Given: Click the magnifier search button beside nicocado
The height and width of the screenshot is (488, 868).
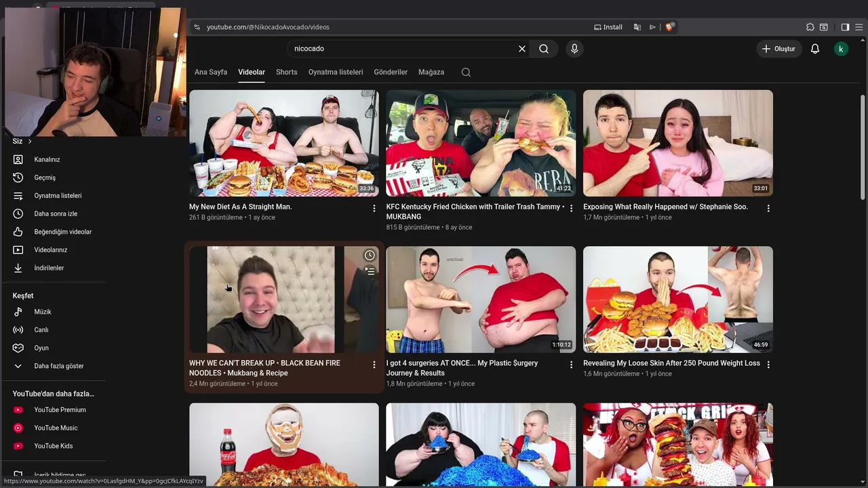Looking at the screenshot, I should point(544,49).
